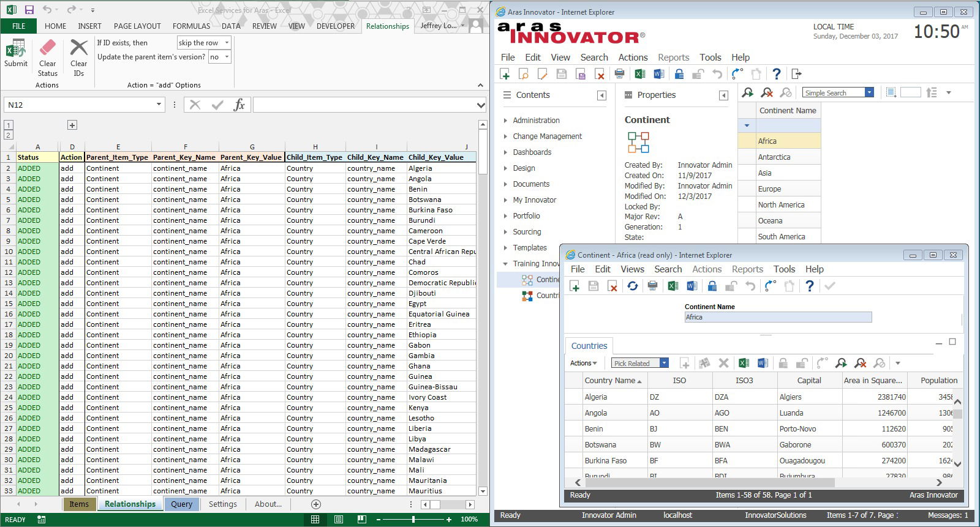Click the Excel FILE button
The image size is (980, 527).
(19, 26)
